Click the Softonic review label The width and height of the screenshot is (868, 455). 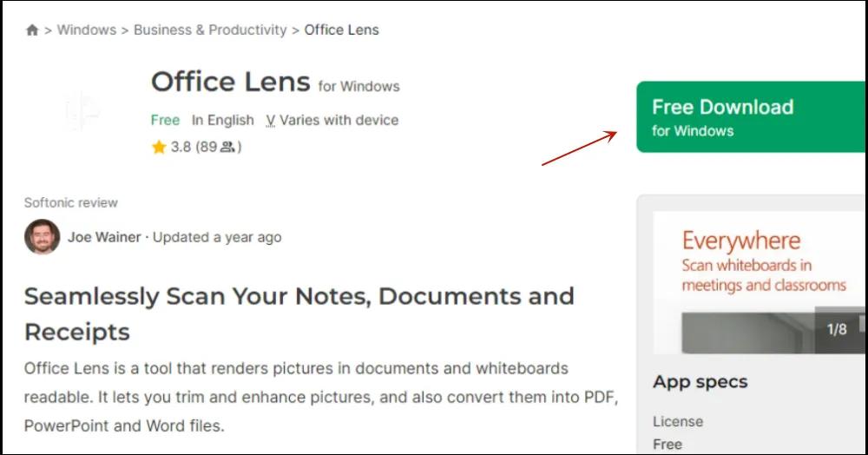pos(70,202)
